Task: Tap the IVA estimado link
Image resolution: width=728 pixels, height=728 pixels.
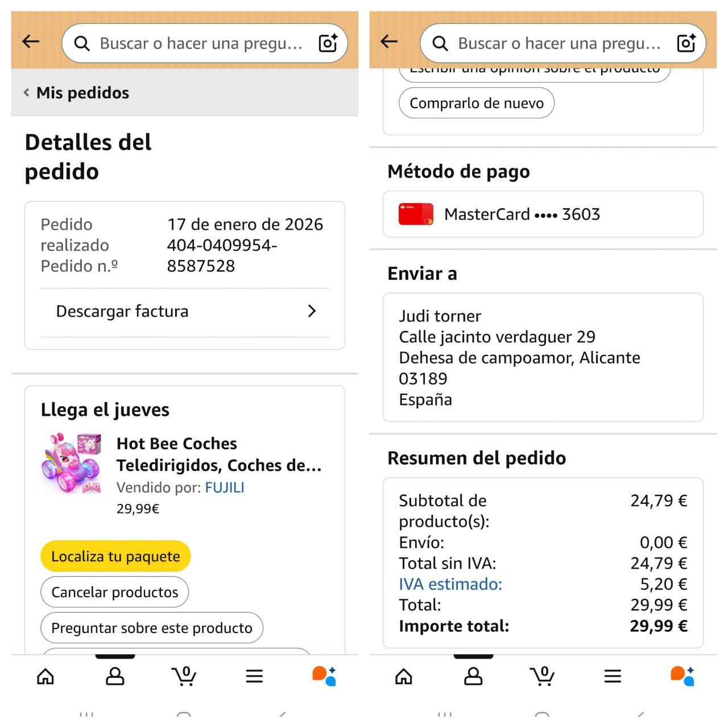Action: coord(450,584)
